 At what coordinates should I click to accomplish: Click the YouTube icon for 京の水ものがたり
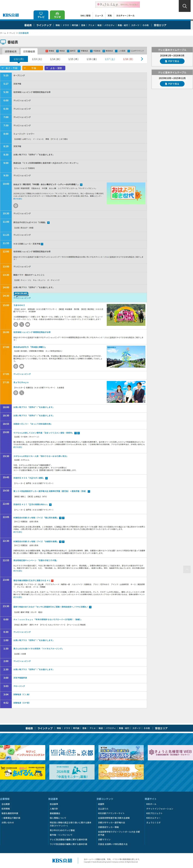[x=22, y=366]
